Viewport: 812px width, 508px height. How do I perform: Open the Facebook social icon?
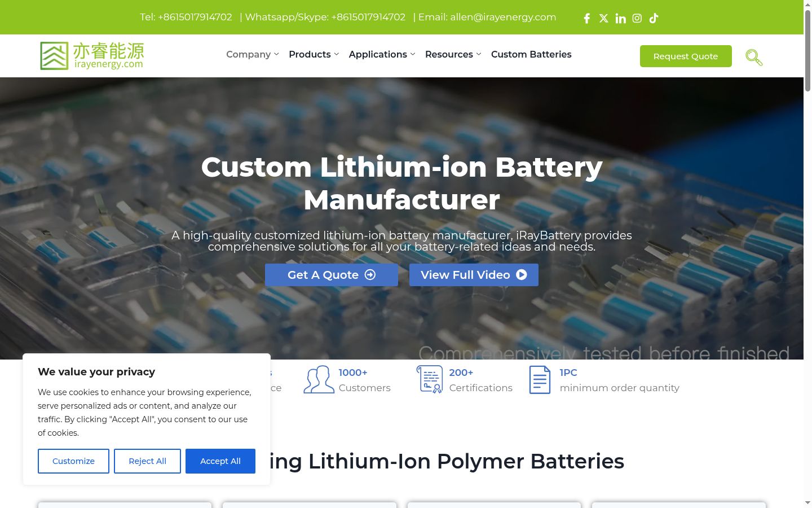587,18
